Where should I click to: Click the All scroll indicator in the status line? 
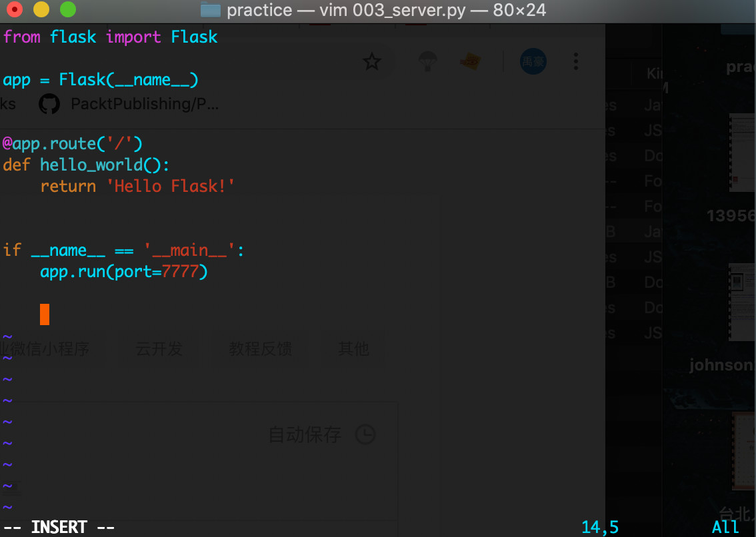[x=725, y=527]
